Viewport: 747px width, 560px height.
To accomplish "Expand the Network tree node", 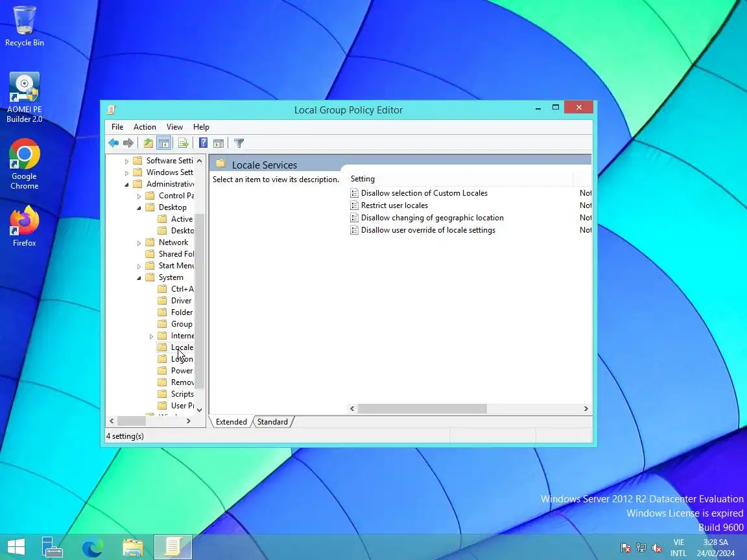I will [139, 243].
